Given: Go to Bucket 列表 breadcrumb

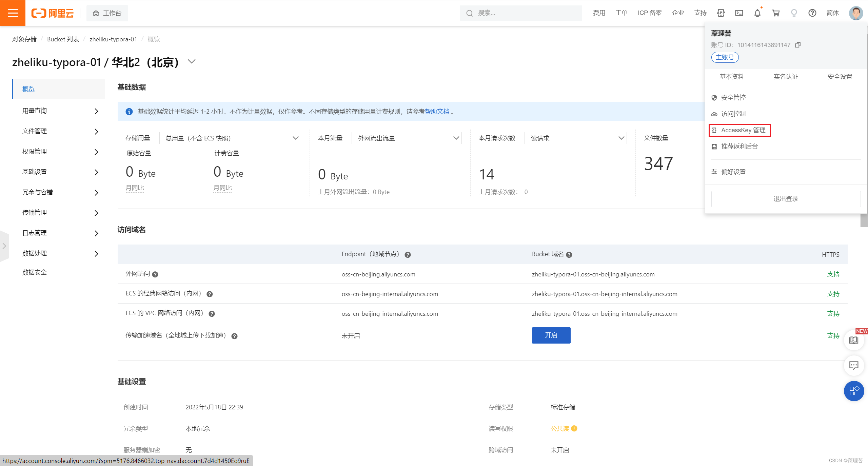Looking at the screenshot, I should [x=63, y=39].
